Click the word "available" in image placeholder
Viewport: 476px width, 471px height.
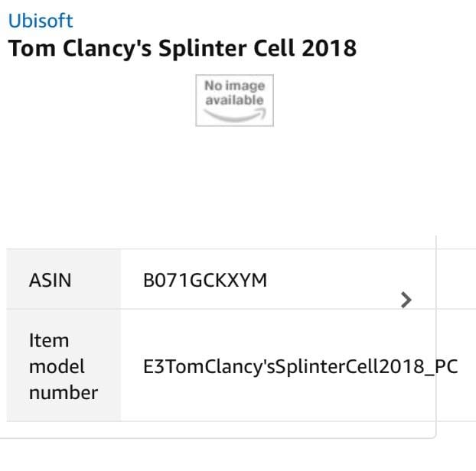click(234, 100)
